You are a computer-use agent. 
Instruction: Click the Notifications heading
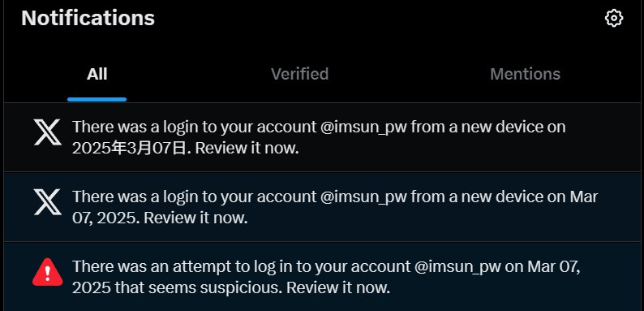pos(88,18)
